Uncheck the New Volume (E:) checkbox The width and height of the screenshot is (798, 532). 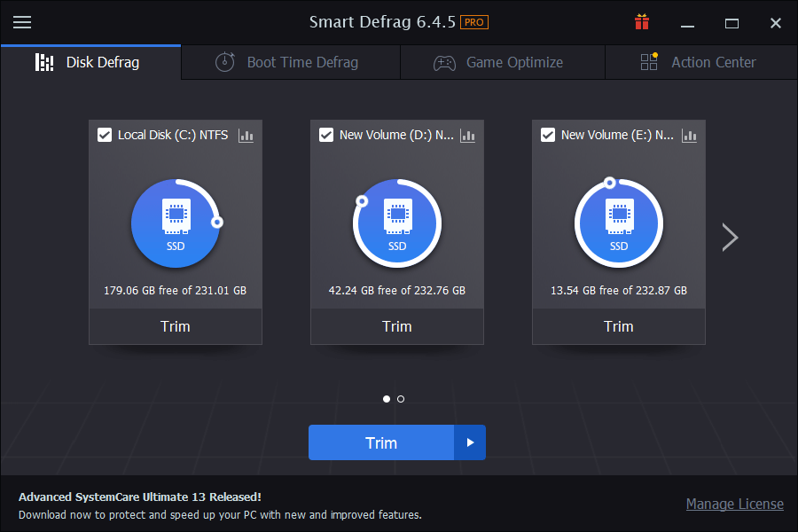548,136
